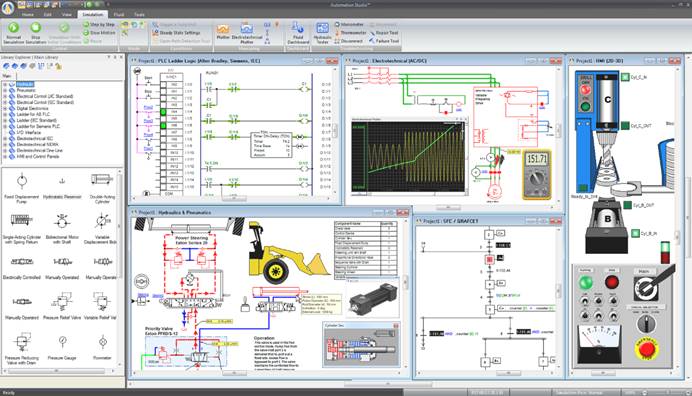Launch the Electrotechnical Plotter

[247, 33]
